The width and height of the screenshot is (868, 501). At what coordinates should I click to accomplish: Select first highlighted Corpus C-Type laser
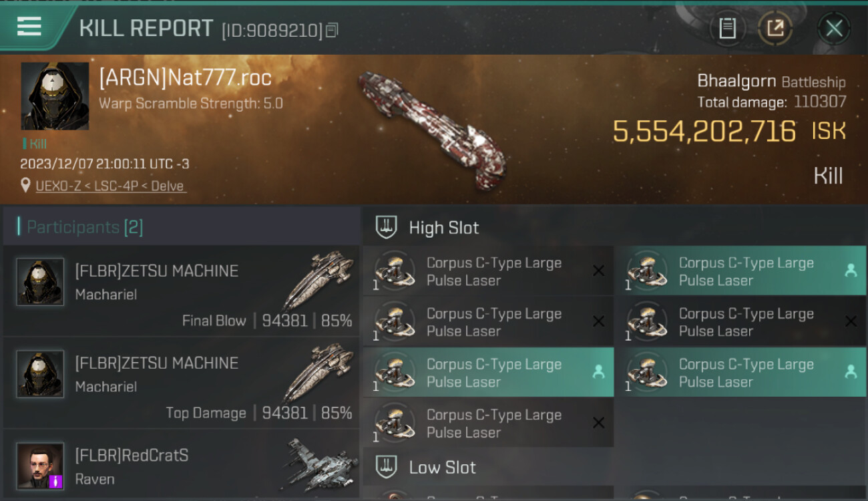click(740, 271)
